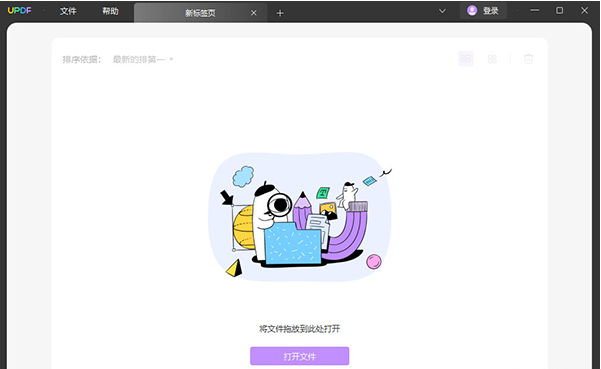The width and height of the screenshot is (601, 369).
Task: Close the 新标签页 tab
Action: click(x=254, y=13)
